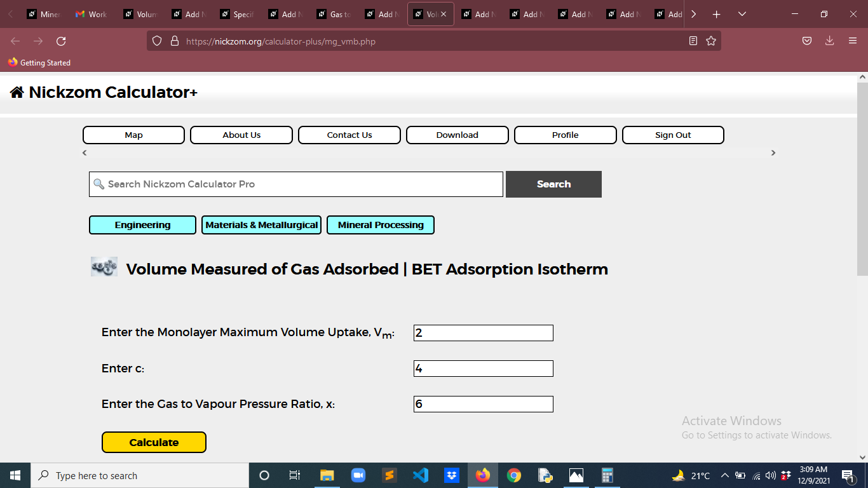This screenshot has width=868, height=488.
Task: Go to Mineral Processing category
Action: tap(381, 225)
